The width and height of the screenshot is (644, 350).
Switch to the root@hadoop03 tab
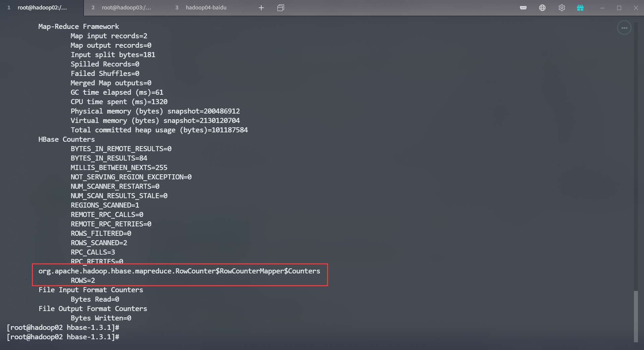pos(126,8)
